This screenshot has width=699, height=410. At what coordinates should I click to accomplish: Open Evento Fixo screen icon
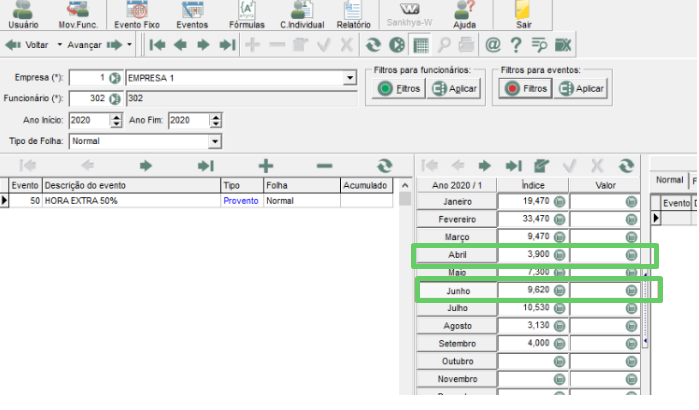[137, 15]
